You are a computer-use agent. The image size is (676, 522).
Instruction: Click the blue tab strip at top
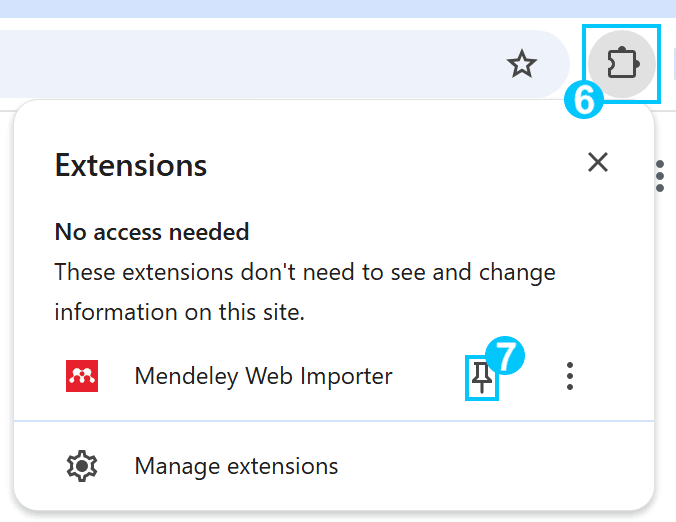[338, 9]
